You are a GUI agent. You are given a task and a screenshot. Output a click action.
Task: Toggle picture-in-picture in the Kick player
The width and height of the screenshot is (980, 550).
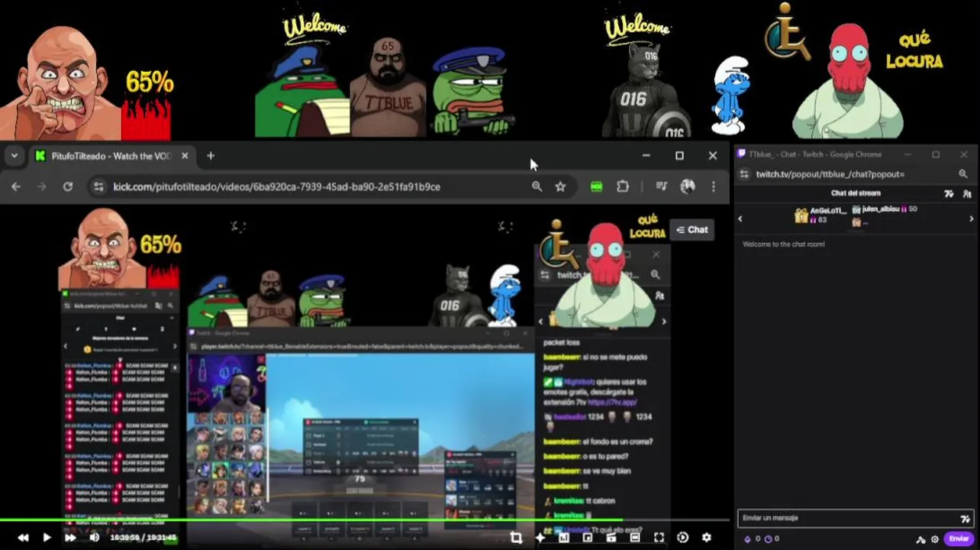pyautogui.click(x=588, y=538)
